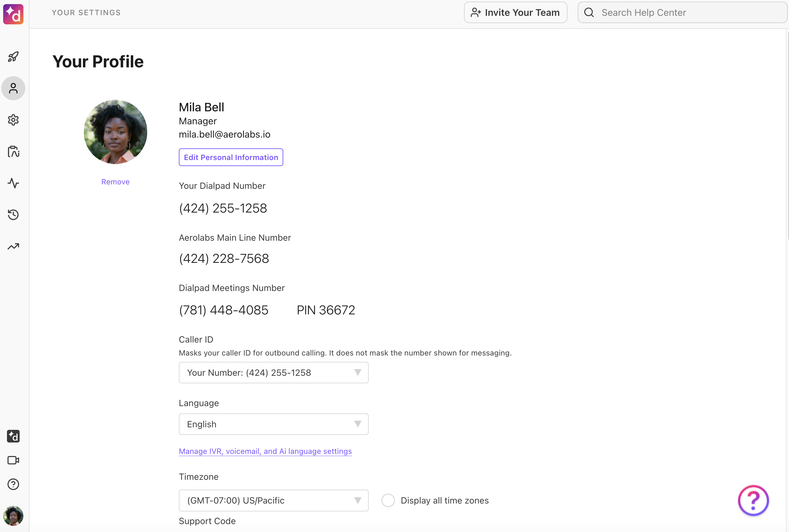Select the profile person sidebar icon
The width and height of the screenshot is (789, 532).
pyautogui.click(x=13, y=88)
